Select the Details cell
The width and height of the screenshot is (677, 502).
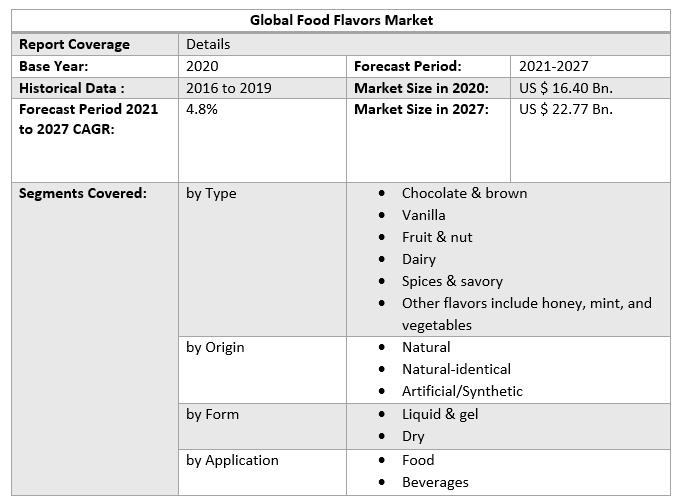(208, 44)
